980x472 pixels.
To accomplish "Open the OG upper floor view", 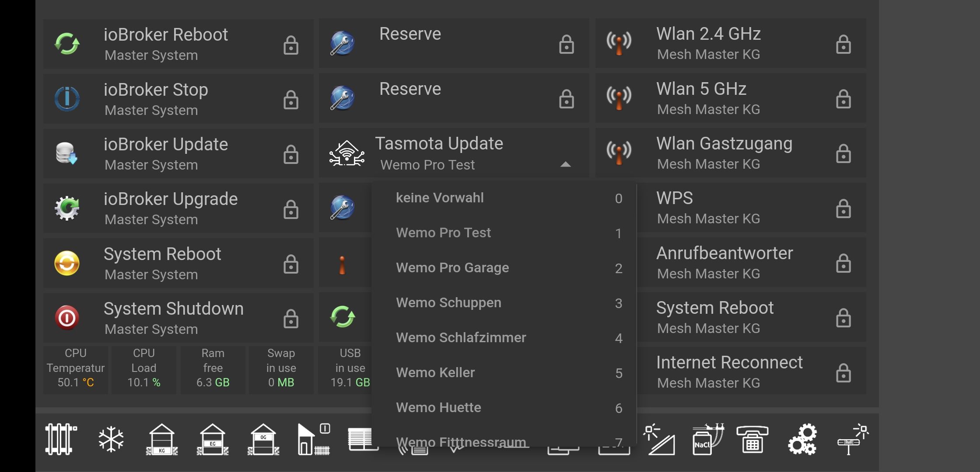I will tap(263, 439).
